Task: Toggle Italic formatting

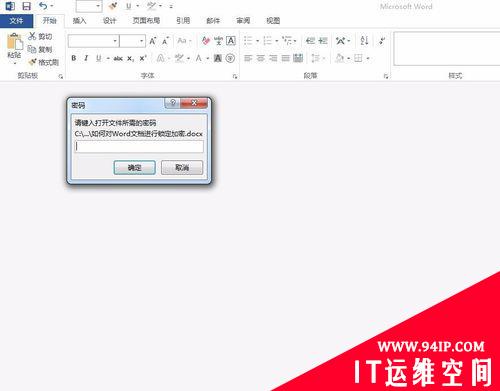Action: 86,58
